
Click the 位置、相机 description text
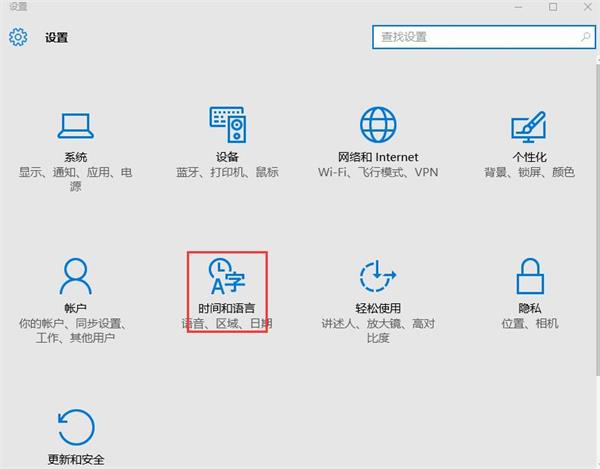coord(529,324)
